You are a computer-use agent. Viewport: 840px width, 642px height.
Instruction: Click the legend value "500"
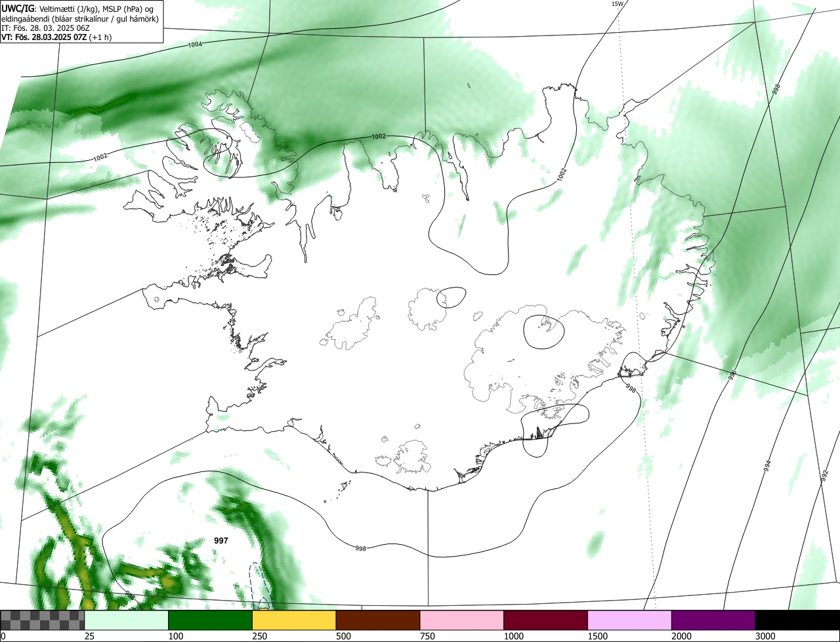coord(344,636)
